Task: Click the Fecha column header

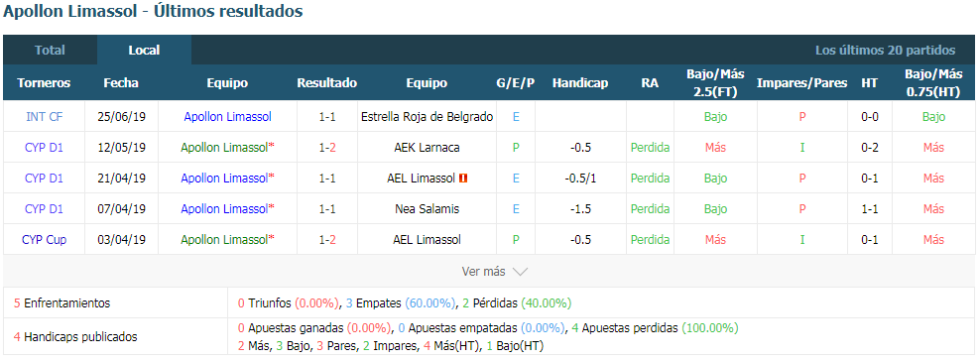Action: click(121, 82)
